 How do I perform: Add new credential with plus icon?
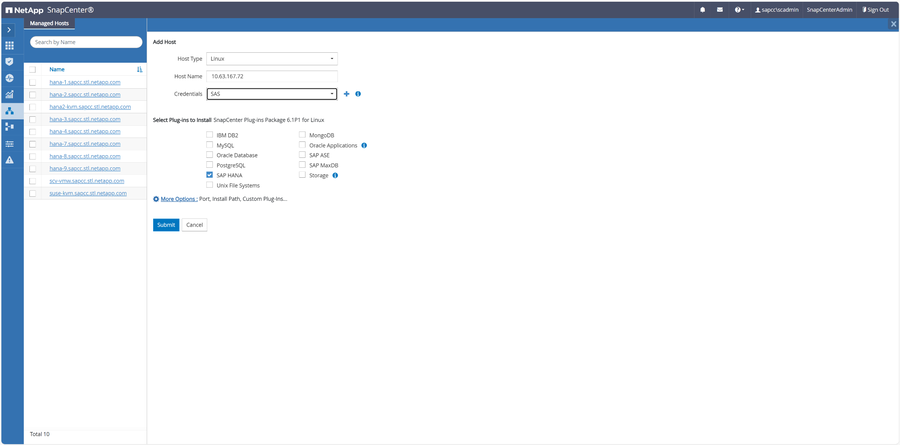(x=346, y=94)
